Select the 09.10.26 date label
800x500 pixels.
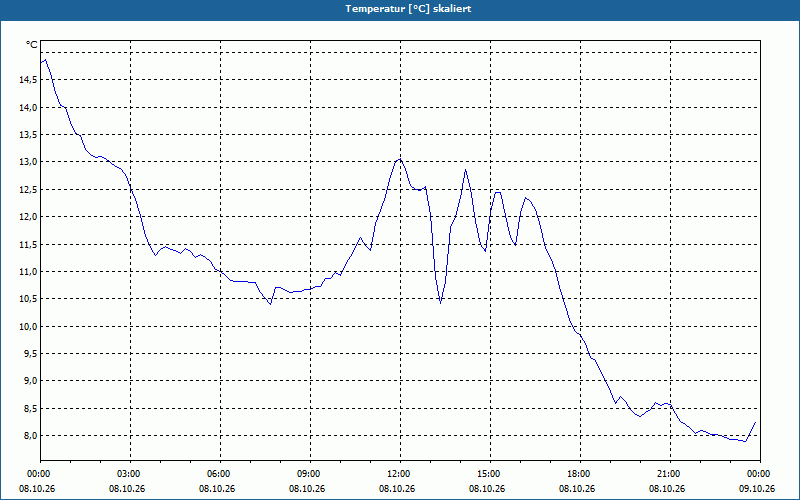point(757,489)
